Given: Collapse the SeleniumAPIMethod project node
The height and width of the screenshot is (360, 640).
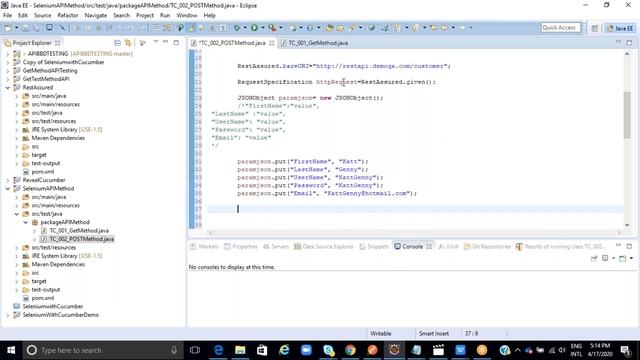Looking at the screenshot, I should point(7,189).
